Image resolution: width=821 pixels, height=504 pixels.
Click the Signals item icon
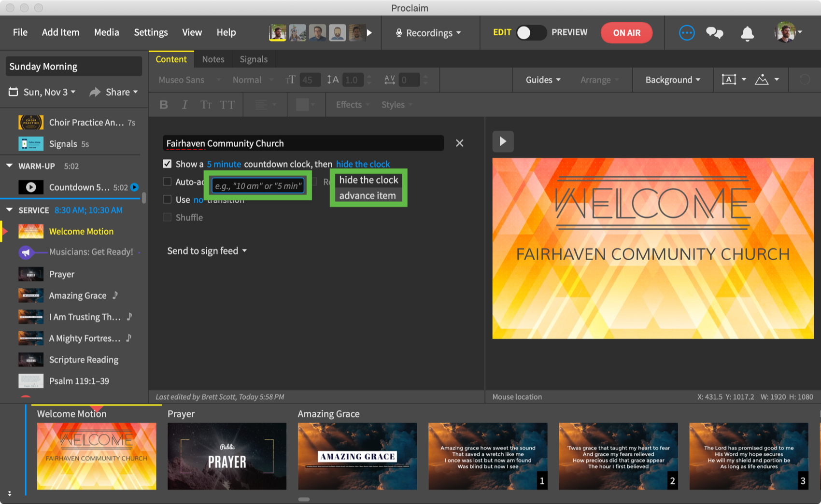[31, 144]
